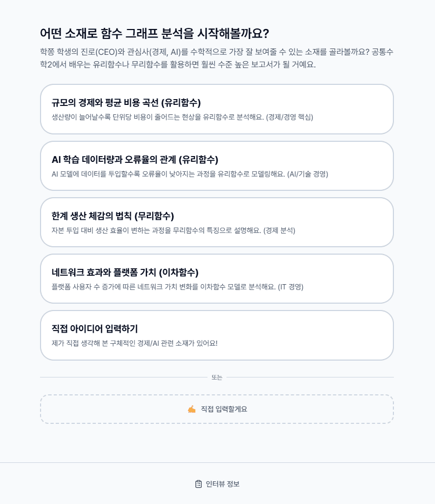435x504 pixels.
Task: Click the heading 어떤 소재로 함수 그래프 분석을 시작해볼까요?
Action: pos(154,34)
